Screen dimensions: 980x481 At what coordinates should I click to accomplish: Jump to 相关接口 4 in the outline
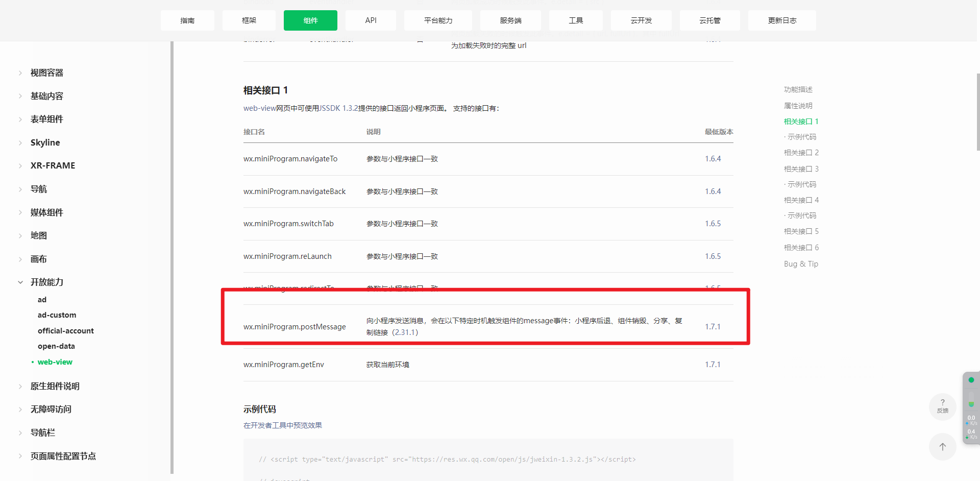(801, 200)
